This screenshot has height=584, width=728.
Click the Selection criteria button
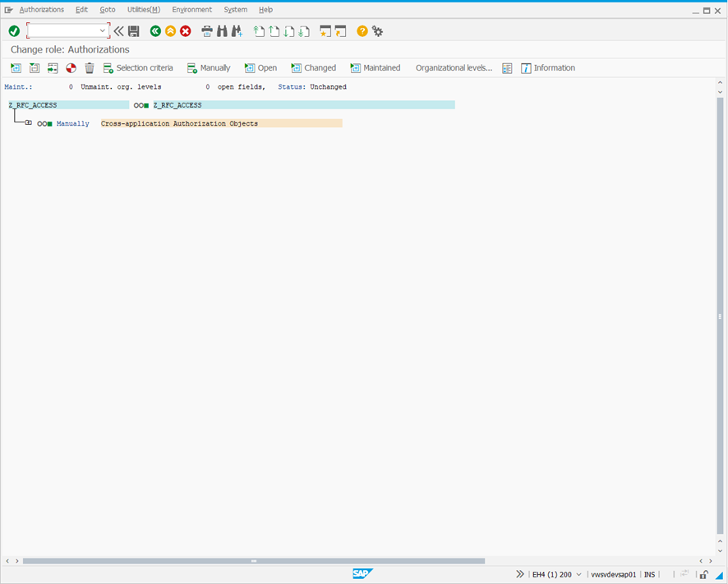pyautogui.click(x=141, y=67)
